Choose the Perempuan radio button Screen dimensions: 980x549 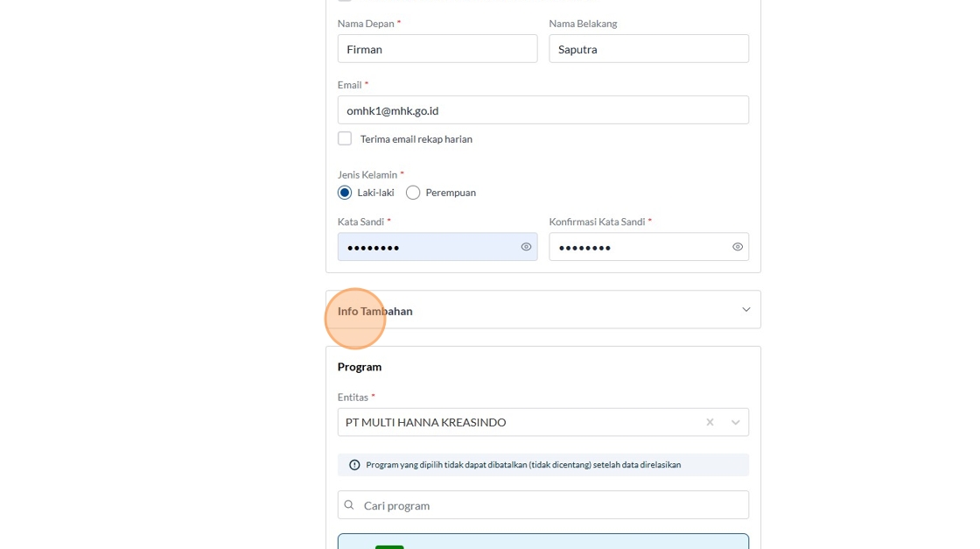click(413, 193)
